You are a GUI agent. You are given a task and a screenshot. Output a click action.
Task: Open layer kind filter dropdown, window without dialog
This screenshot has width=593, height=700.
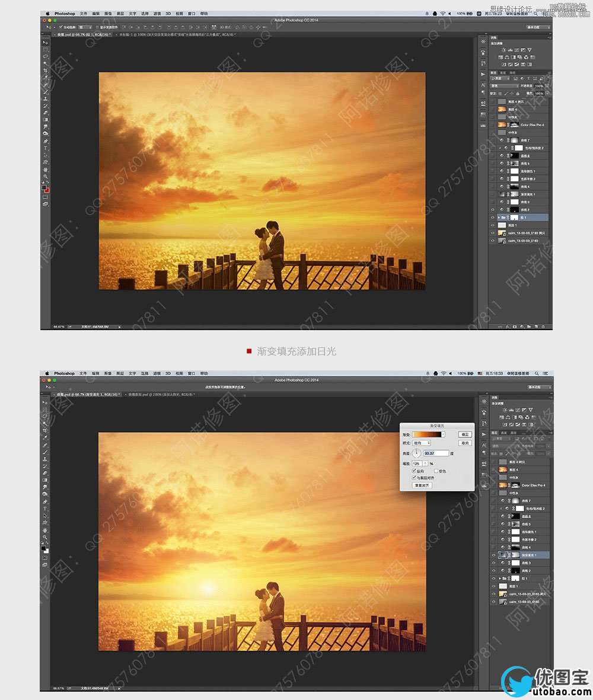click(x=500, y=79)
